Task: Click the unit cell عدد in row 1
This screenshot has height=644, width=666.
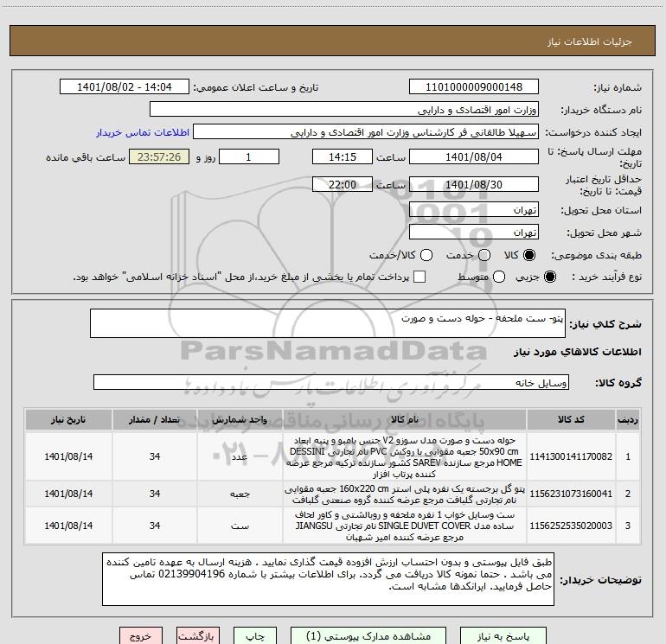Action: (x=240, y=456)
